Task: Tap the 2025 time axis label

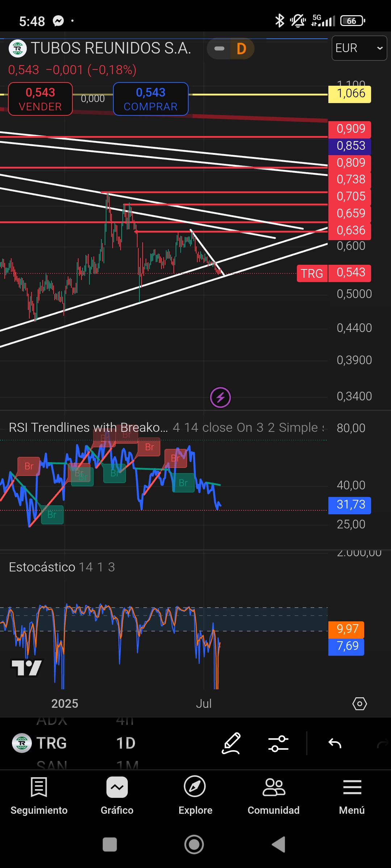Action: coord(65,704)
